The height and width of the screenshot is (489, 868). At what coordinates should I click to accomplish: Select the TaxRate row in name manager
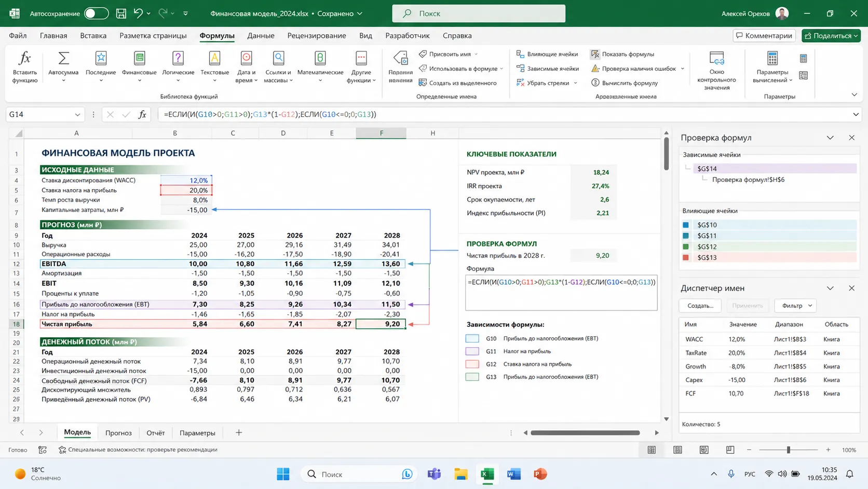coord(769,353)
